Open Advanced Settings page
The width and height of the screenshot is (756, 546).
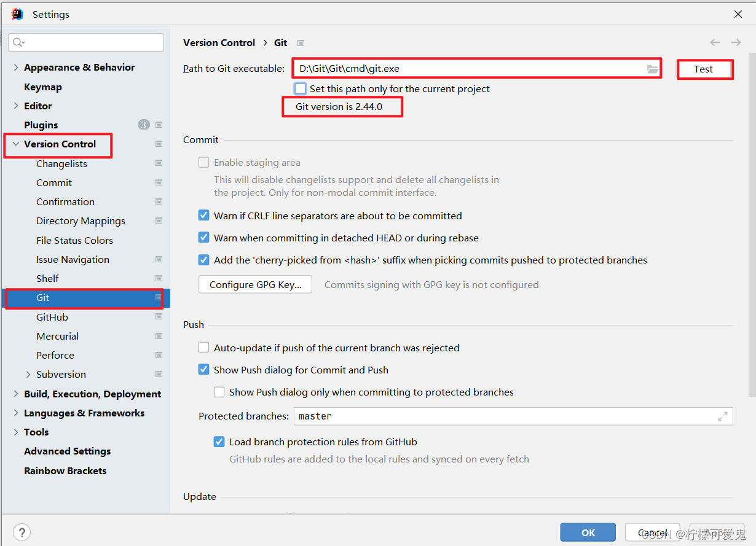click(x=68, y=451)
